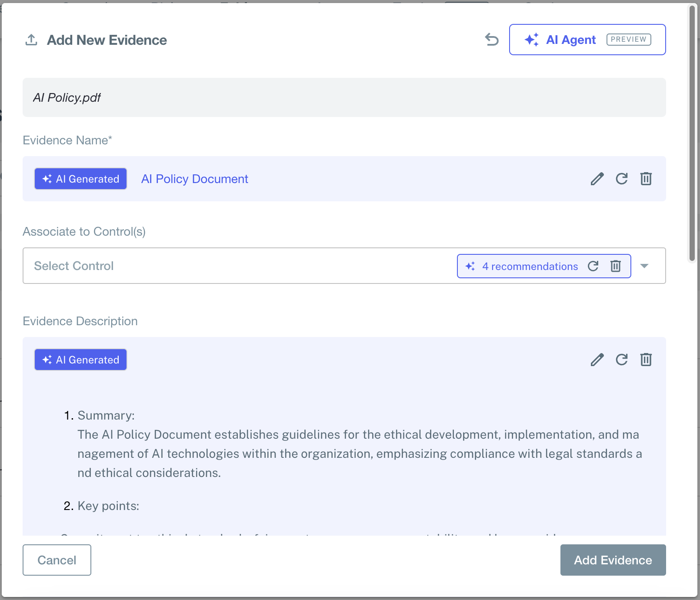The image size is (700, 600).
Task: Regenerate the AI-generated Evidence Name
Action: (621, 179)
